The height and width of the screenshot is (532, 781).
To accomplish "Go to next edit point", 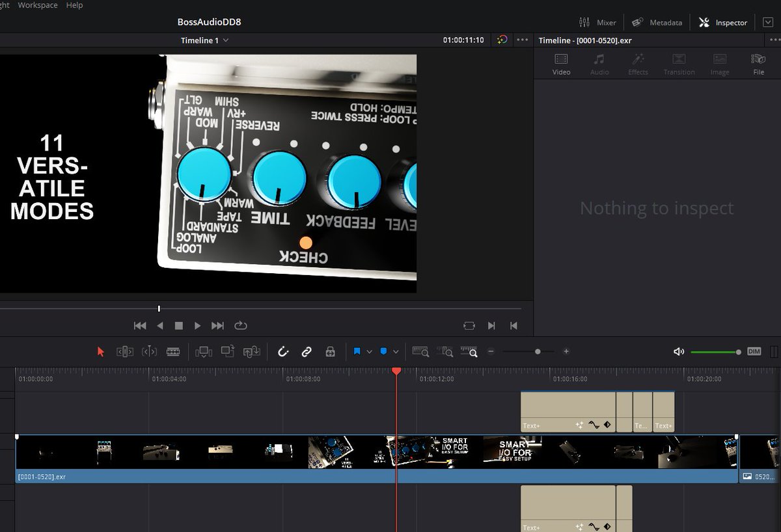I will 491,326.
